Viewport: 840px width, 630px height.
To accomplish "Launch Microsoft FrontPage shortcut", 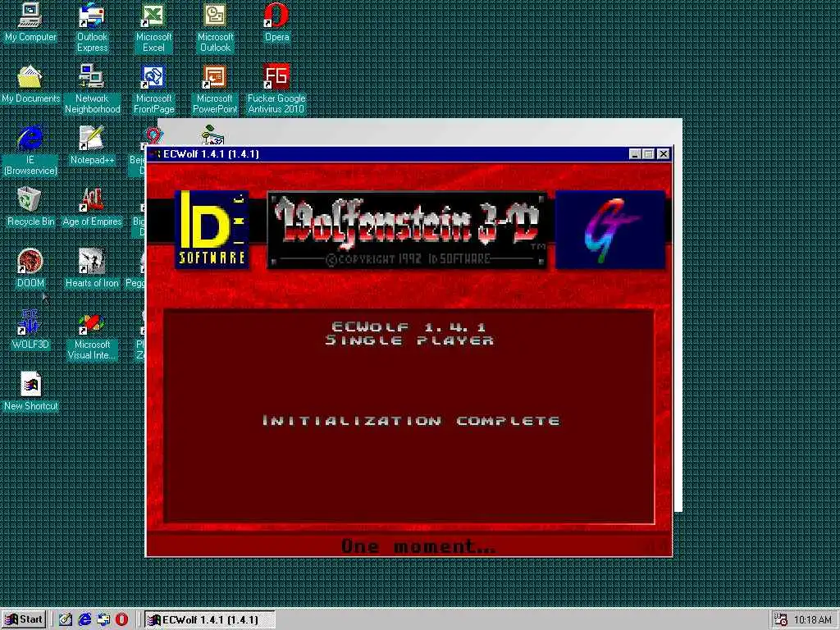I will tap(153, 89).
